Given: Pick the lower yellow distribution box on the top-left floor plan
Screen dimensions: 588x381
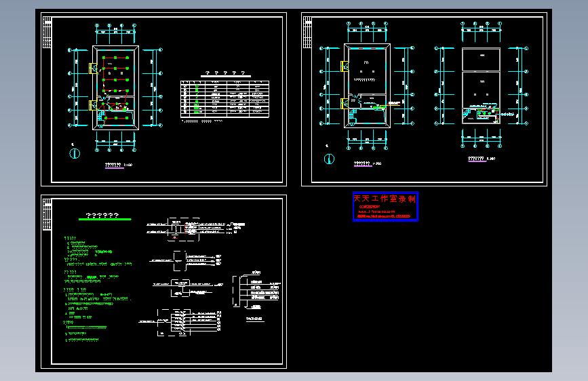Looking at the screenshot, I should [x=93, y=105].
